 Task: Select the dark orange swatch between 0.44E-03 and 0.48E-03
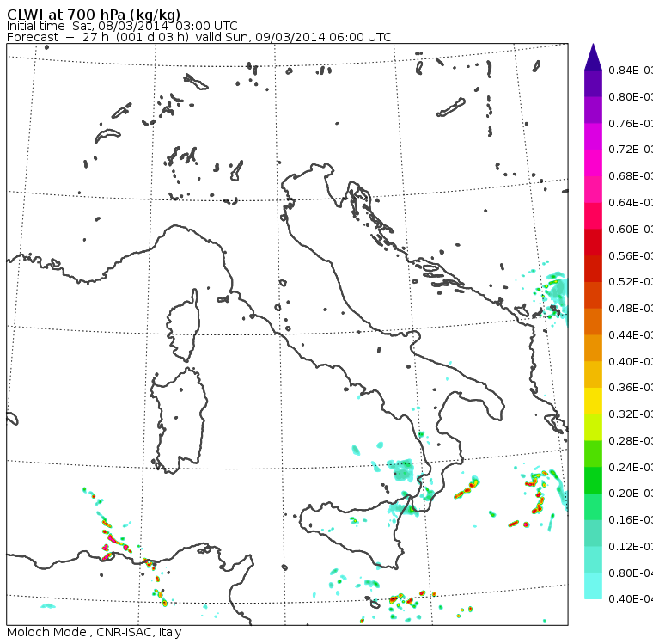click(x=593, y=322)
